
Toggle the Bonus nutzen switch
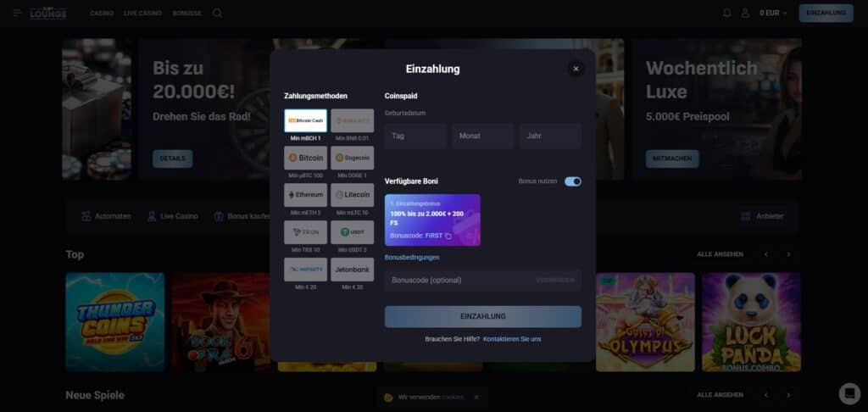(x=573, y=181)
